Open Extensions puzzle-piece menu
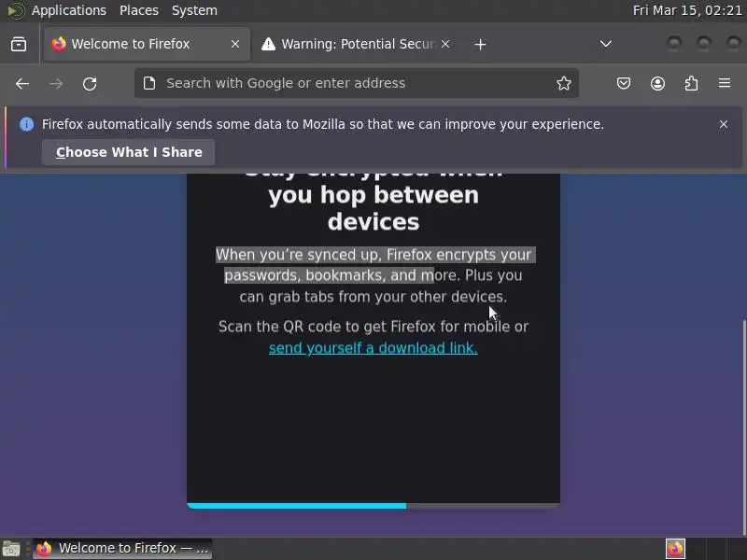 point(691,84)
